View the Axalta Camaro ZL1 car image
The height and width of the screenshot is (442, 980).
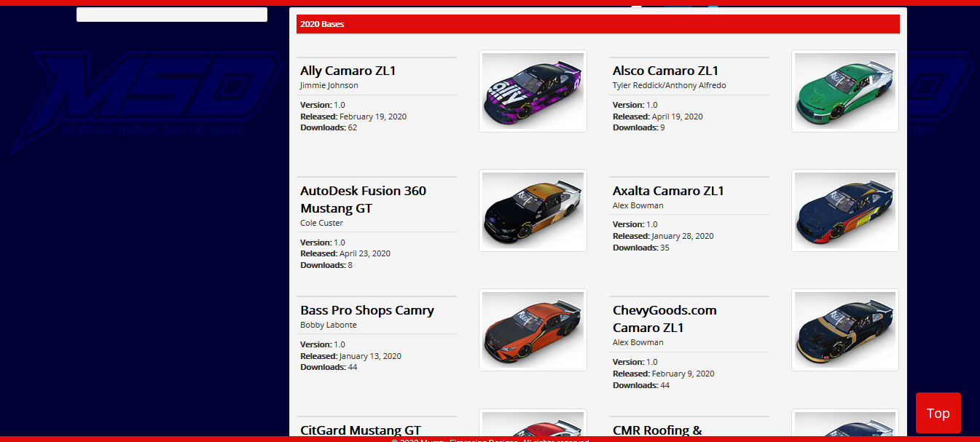pyautogui.click(x=845, y=210)
